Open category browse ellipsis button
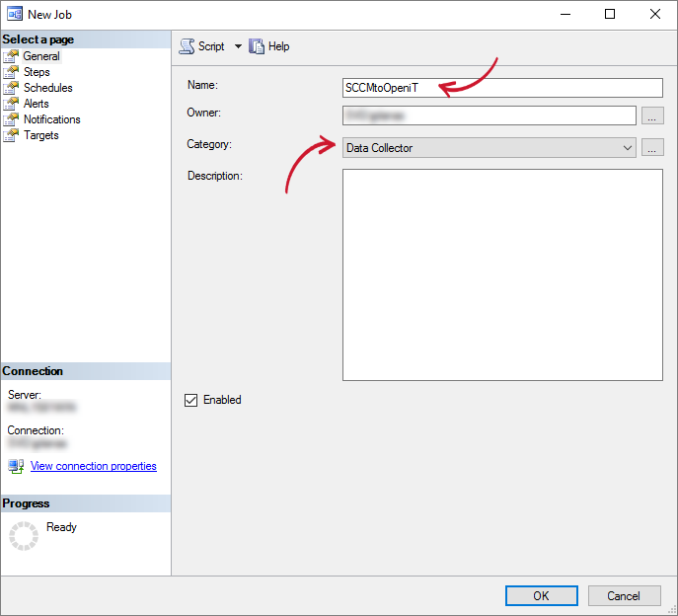Screen dimensions: 678x616 tap(652, 148)
